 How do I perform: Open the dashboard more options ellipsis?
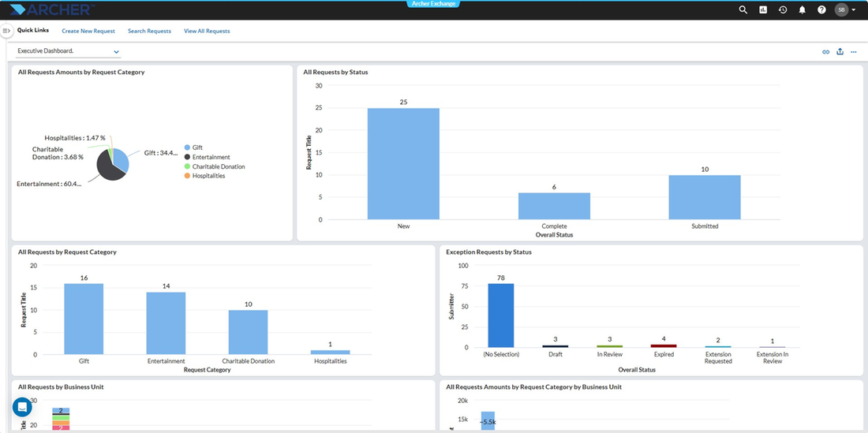click(854, 52)
